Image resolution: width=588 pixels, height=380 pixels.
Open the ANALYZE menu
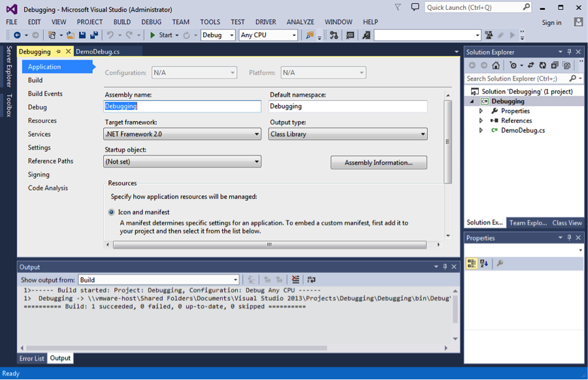coord(300,22)
